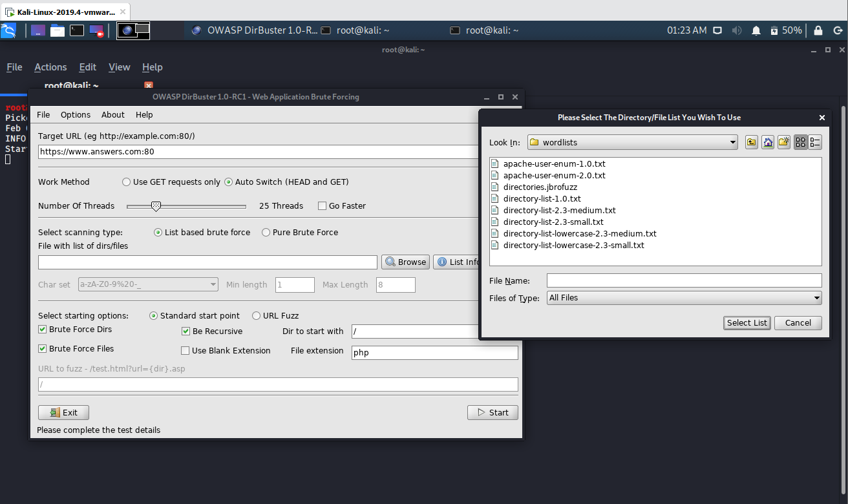The image size is (848, 504).
Task: Enable Use Blank Extension checkbox
Action: tap(226, 351)
